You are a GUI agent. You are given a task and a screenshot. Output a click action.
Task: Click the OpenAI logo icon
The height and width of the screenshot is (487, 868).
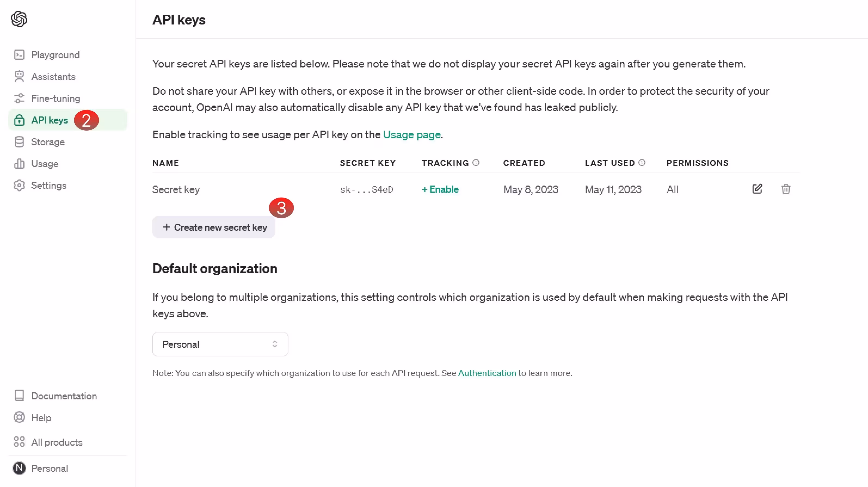[19, 19]
